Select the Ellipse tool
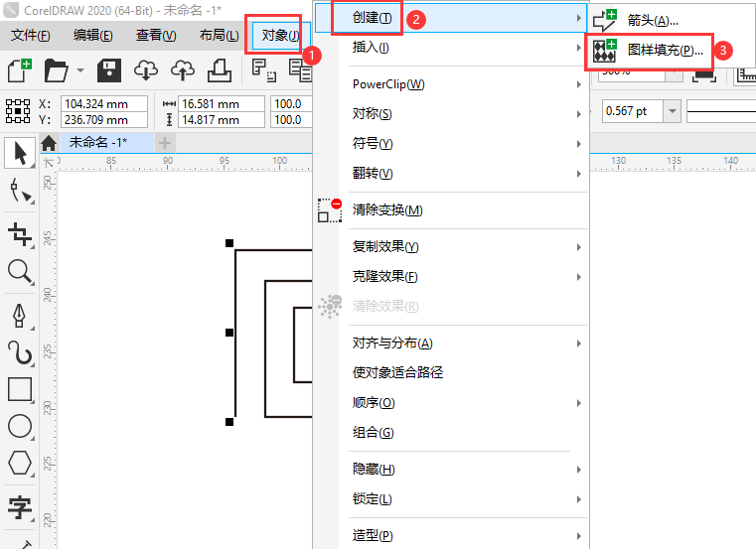The width and height of the screenshot is (756, 549). click(x=19, y=426)
